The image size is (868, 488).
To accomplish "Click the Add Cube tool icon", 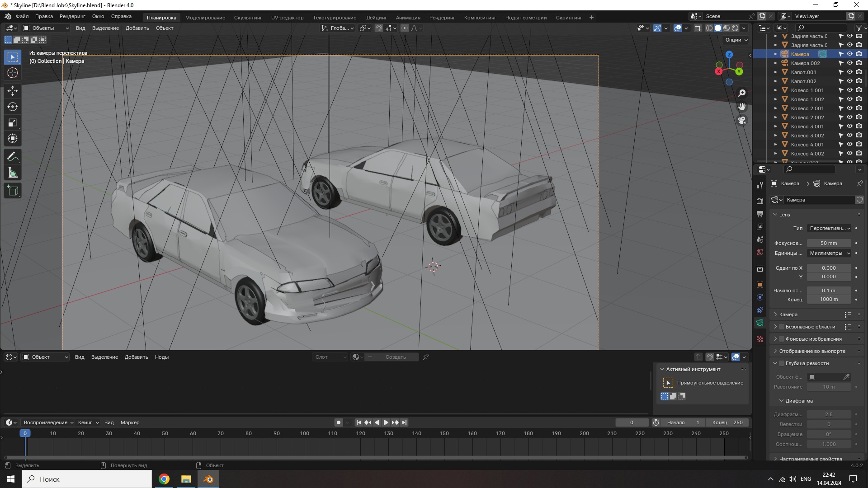I will click(x=13, y=190).
